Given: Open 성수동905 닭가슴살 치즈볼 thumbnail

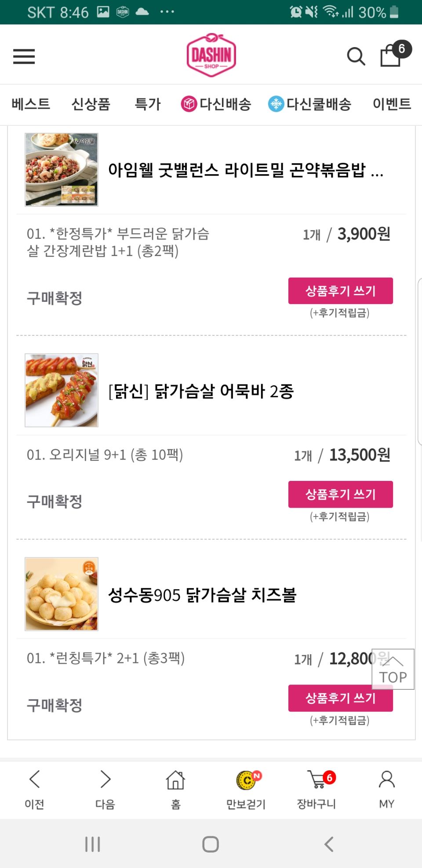Looking at the screenshot, I should pyautogui.click(x=62, y=594).
